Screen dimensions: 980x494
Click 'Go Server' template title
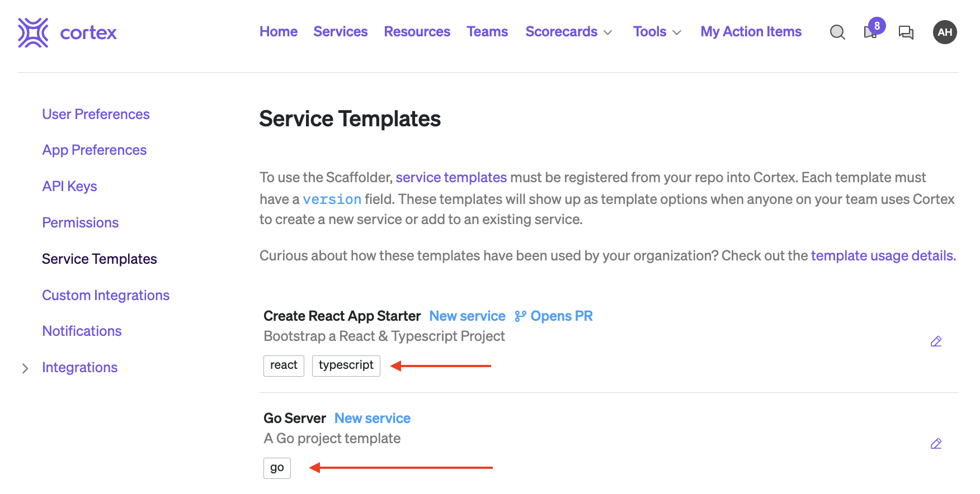(294, 419)
